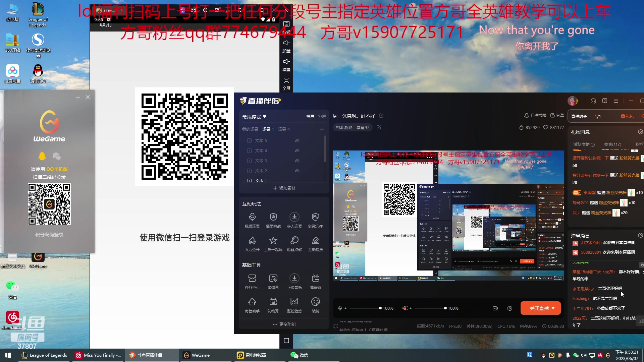Switch to 横屏 landscape orientation
Screen dimensions: 644x362
[310, 117]
